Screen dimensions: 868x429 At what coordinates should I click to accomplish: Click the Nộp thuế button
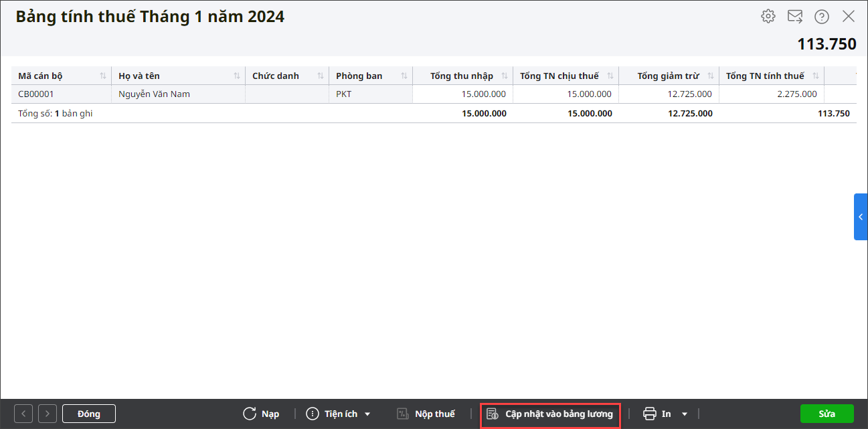[x=426, y=414]
